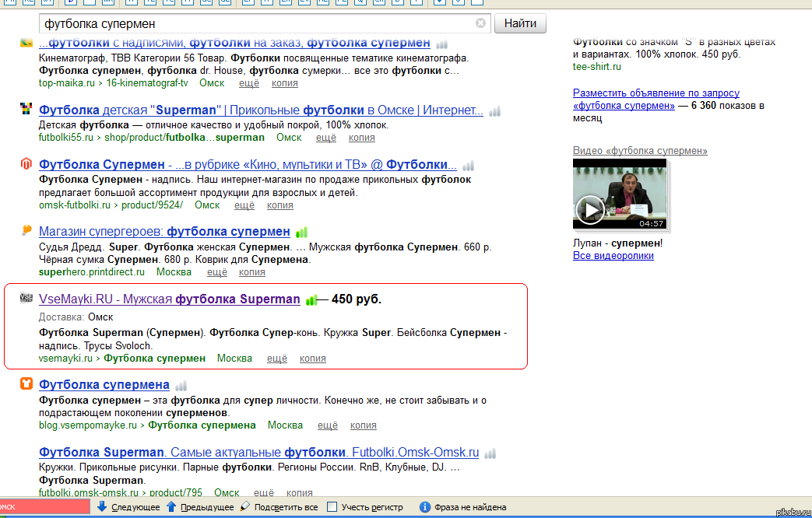Click vsemayki.ru Футболка супермен URL
The image size is (812, 518).
pyautogui.click(x=122, y=359)
